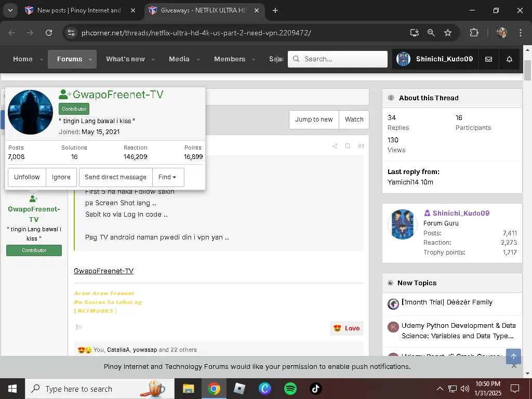Dismiss the push notification banner
532x399 pixels.
514,366
